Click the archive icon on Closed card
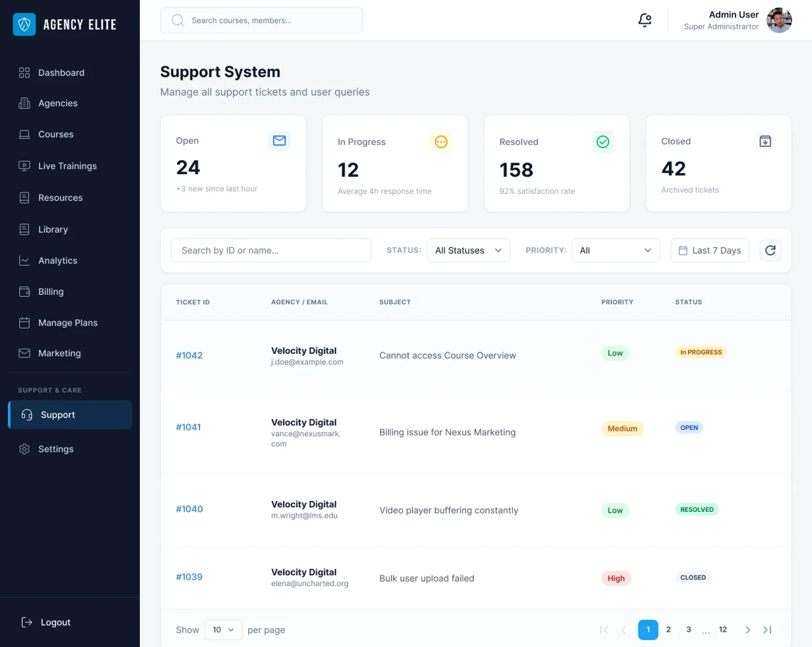Viewport: 812px width, 647px height. [765, 141]
